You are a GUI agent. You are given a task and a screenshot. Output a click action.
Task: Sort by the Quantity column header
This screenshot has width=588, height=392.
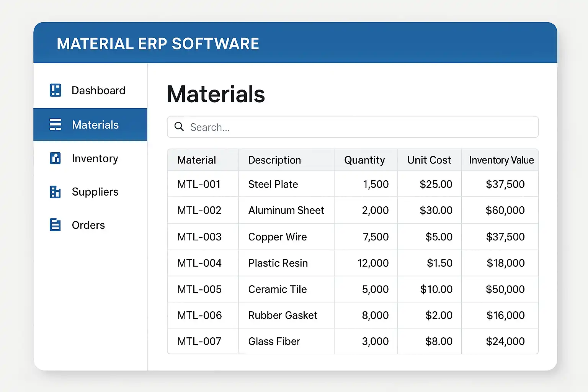[364, 160]
